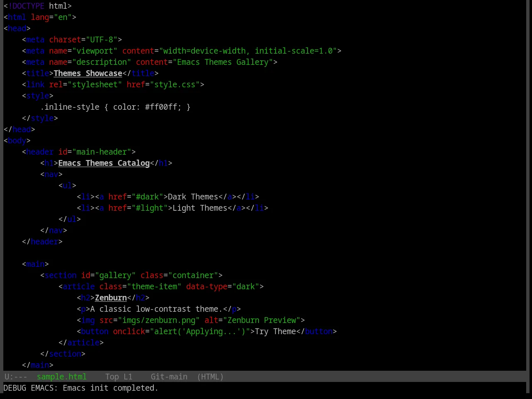
Task: Click the "gallery" section id value
Action: (115, 275)
